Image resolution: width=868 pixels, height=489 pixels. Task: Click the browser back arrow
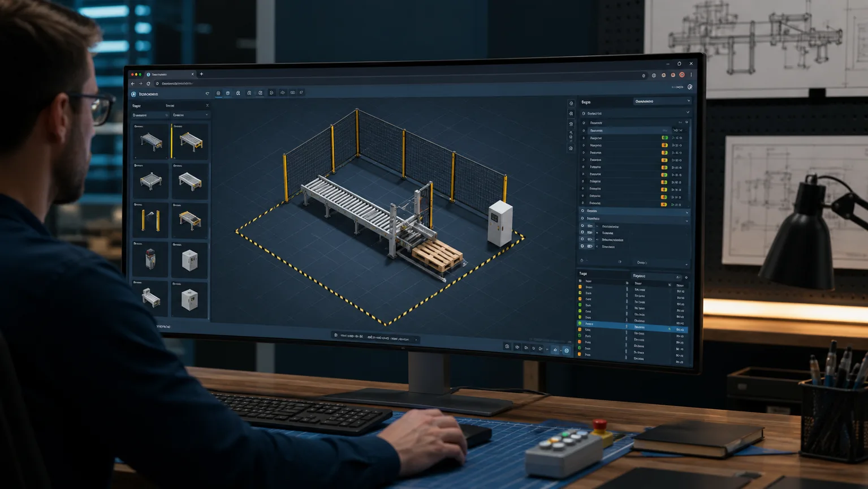(133, 84)
